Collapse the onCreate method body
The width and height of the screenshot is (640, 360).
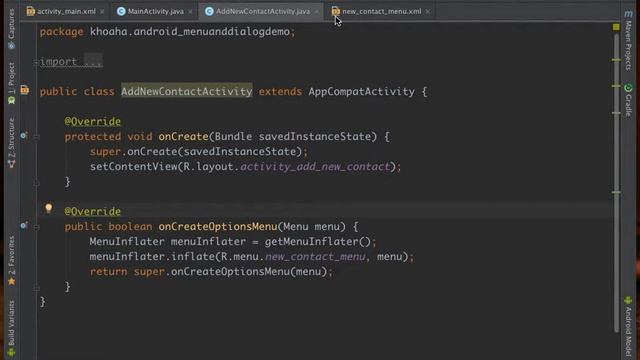point(36,137)
